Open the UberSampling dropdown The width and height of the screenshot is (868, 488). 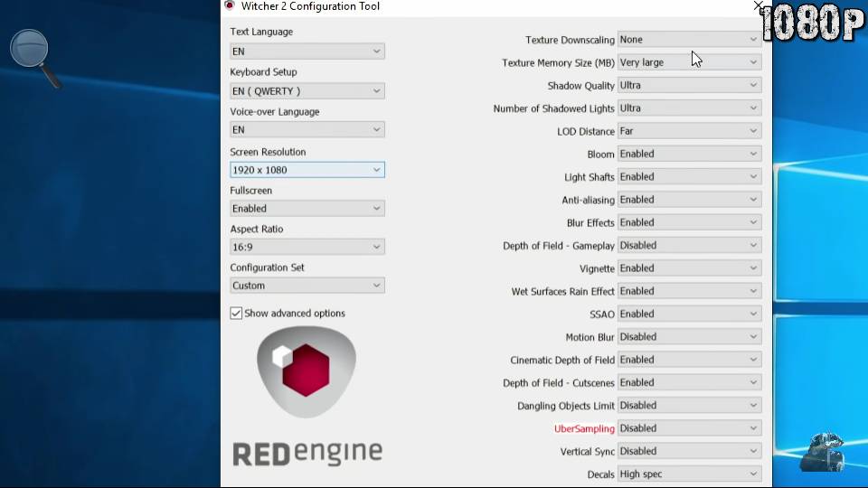pyautogui.click(x=689, y=428)
